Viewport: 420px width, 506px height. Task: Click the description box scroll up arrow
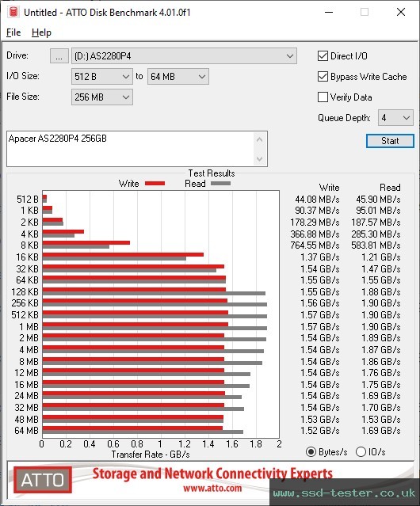(260, 139)
